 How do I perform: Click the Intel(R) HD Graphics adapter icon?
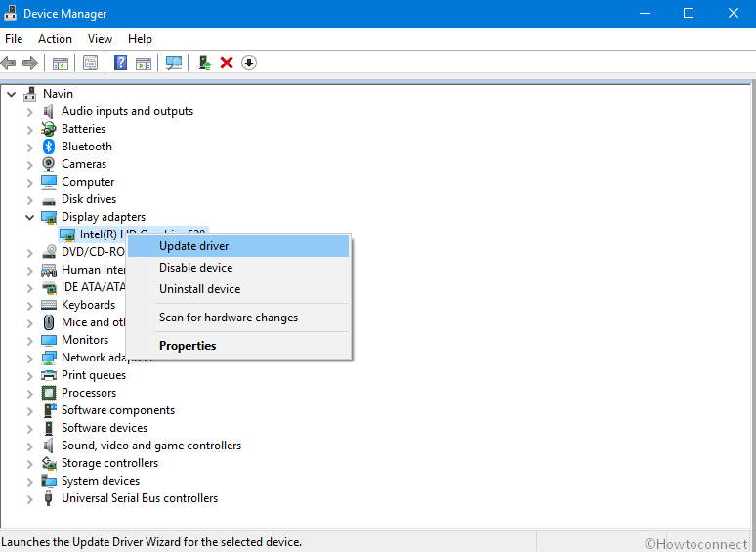(67, 234)
